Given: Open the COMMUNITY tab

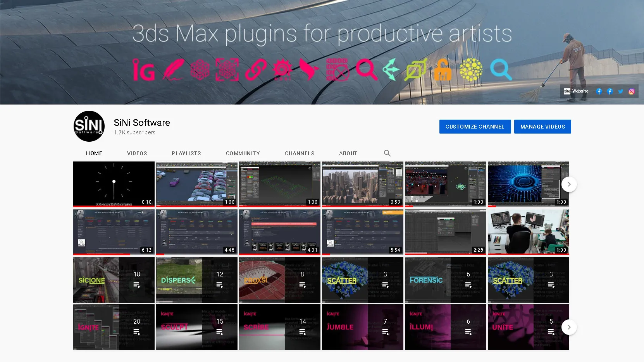Looking at the screenshot, I should pyautogui.click(x=243, y=153).
